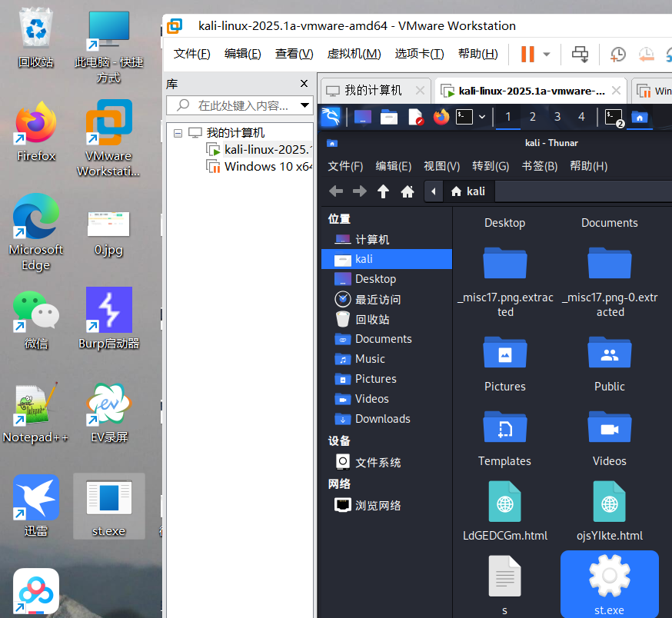This screenshot has height=618, width=672.
Task: Open VMware 帮助(H) menu
Action: [477, 54]
